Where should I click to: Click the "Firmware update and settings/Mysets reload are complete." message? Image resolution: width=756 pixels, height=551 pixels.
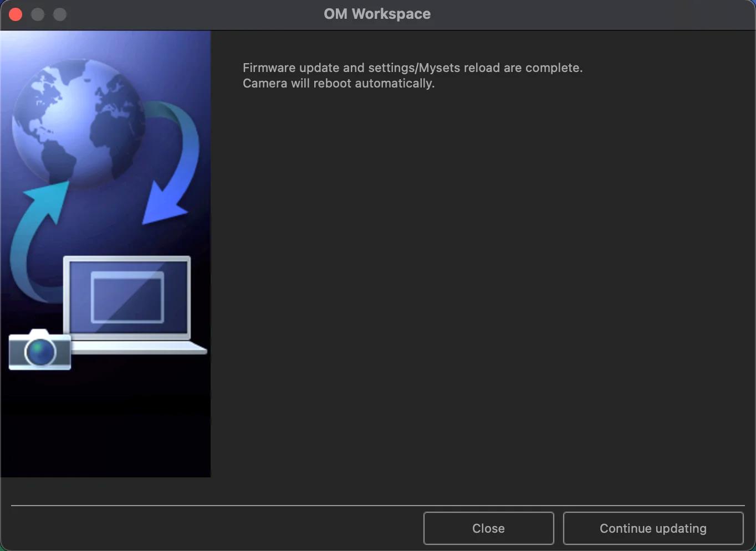pos(412,68)
